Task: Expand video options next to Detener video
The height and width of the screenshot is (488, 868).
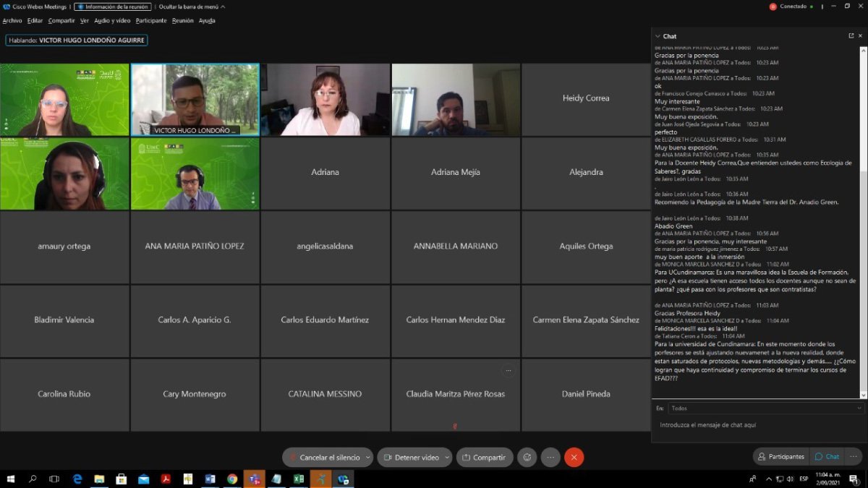Action: pos(446,457)
